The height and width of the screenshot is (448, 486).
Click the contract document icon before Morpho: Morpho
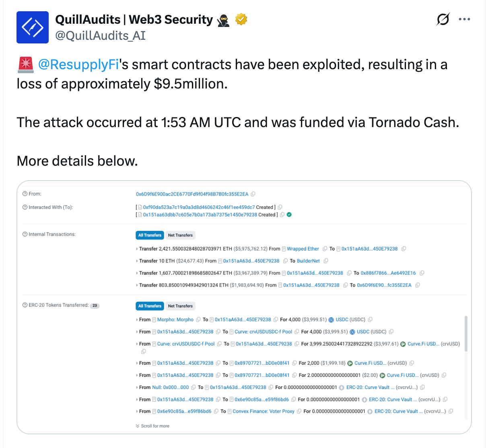click(154, 319)
